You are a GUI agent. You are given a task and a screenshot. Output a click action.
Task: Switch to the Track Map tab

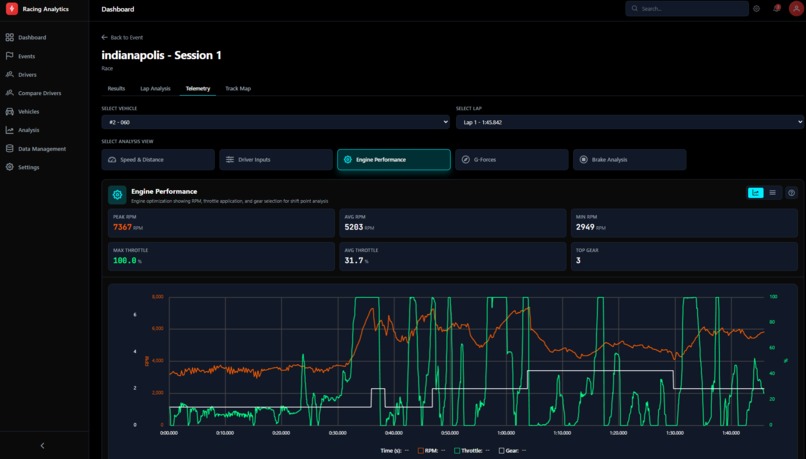pos(238,88)
